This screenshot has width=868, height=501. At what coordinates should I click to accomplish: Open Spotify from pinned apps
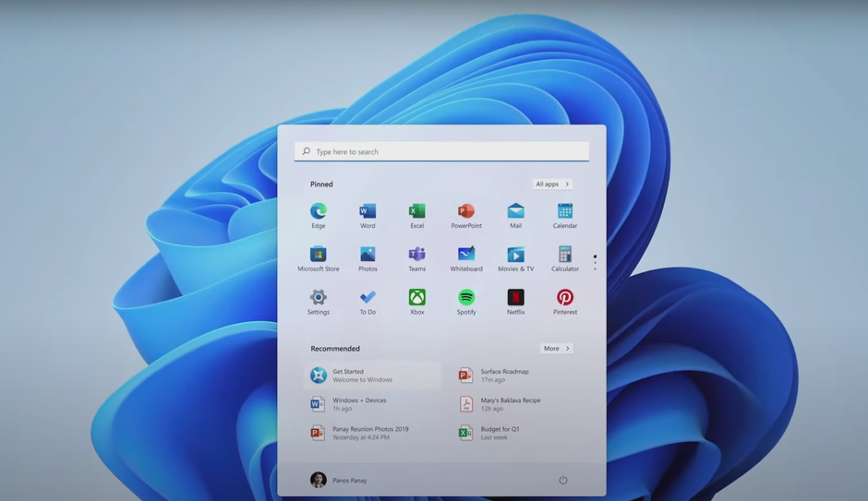click(466, 297)
